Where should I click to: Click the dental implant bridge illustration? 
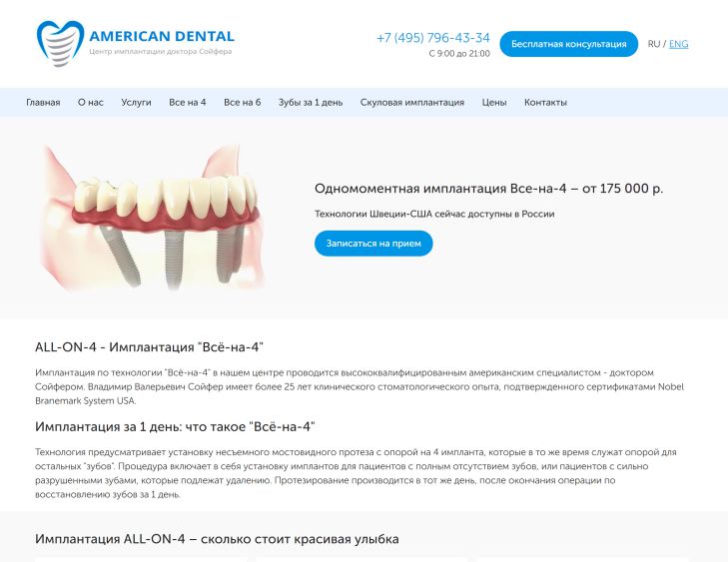pos(153,218)
